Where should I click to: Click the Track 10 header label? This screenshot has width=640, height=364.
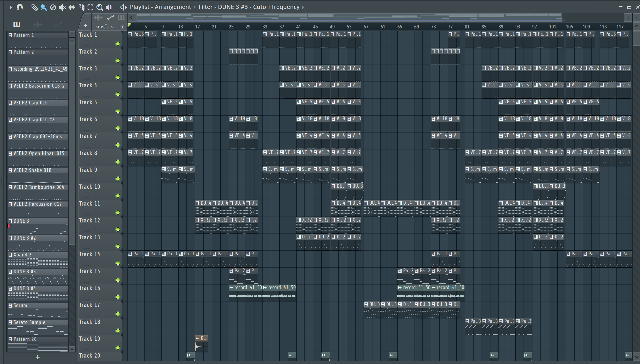pos(90,187)
